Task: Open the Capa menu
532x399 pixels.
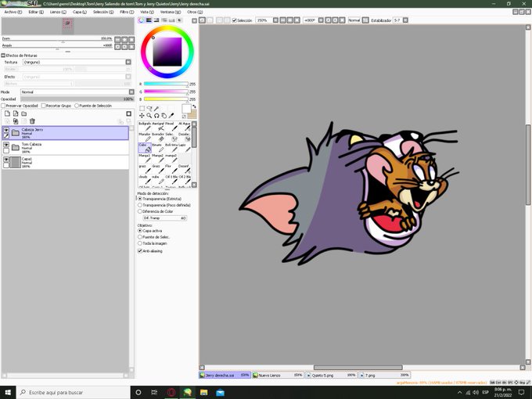Action: click(80, 12)
